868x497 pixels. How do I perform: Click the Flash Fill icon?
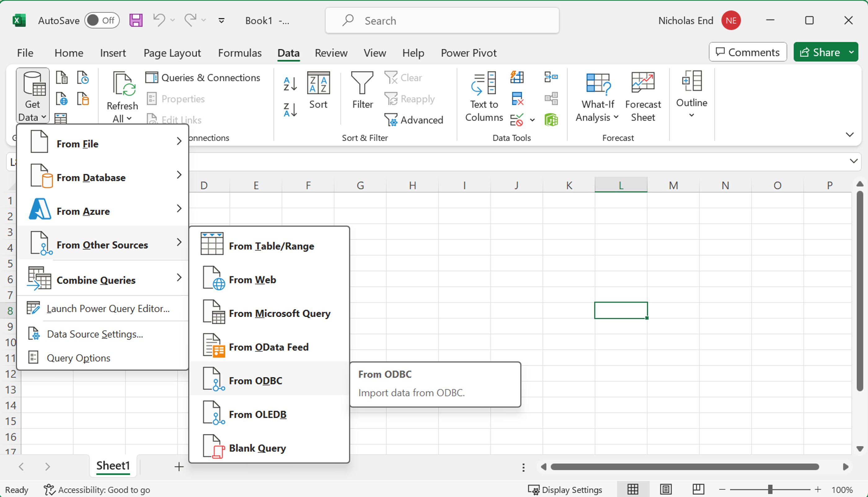pos(517,77)
